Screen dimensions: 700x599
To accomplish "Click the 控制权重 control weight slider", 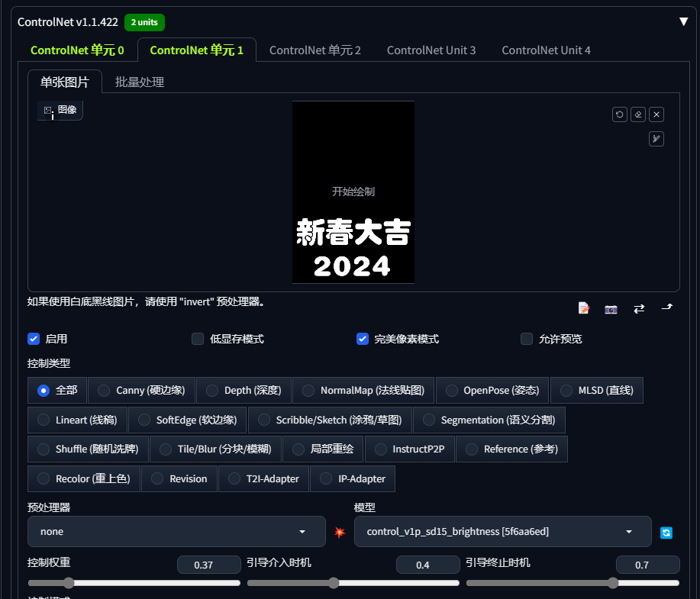I will [x=134, y=583].
